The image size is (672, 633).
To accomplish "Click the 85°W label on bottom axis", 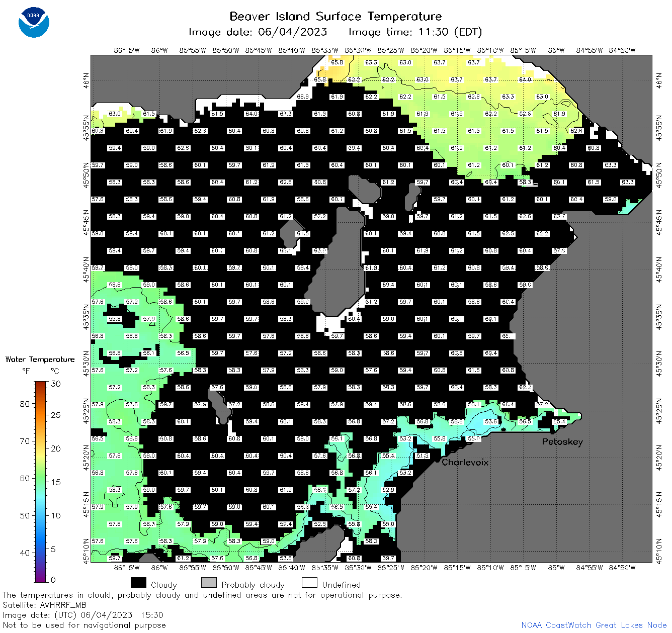I will [x=556, y=567].
